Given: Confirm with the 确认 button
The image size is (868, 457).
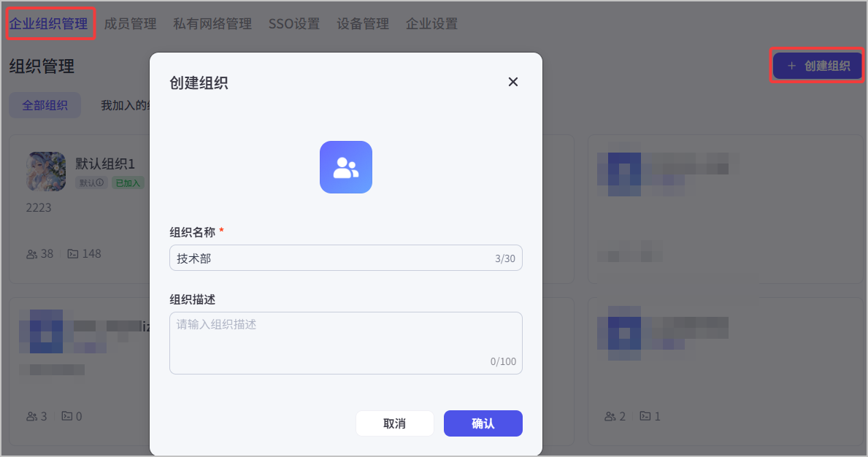Looking at the screenshot, I should (x=483, y=423).
